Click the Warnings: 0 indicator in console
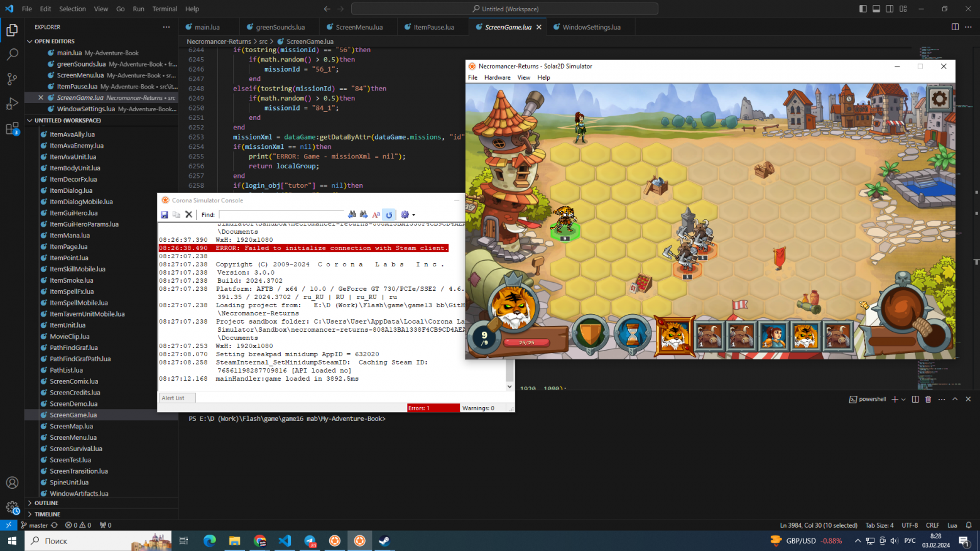 click(x=482, y=408)
